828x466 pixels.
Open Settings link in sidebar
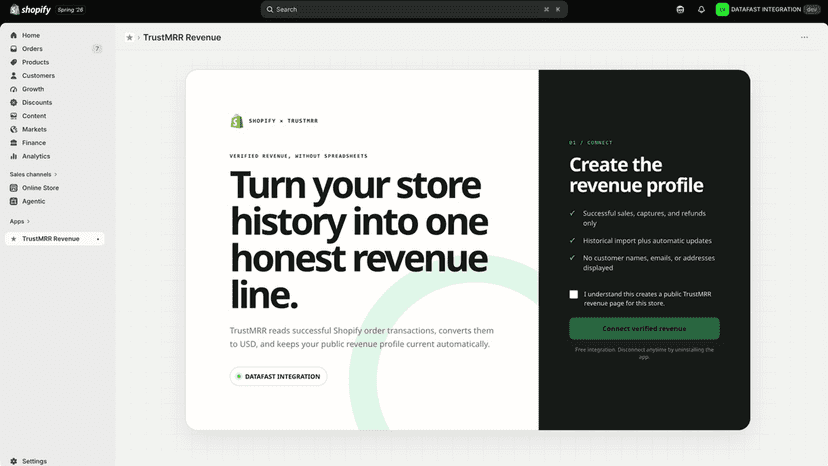pyautogui.click(x=34, y=461)
